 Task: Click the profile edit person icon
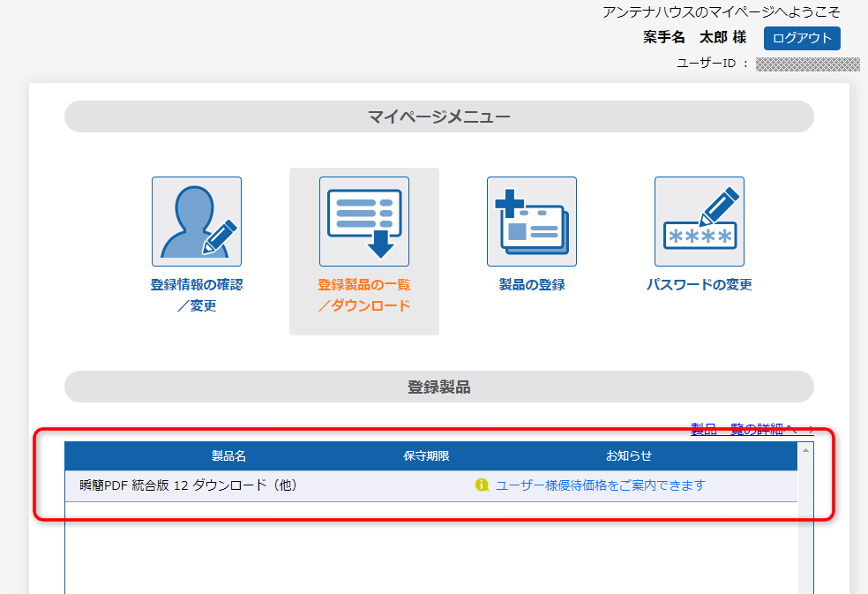point(196,222)
